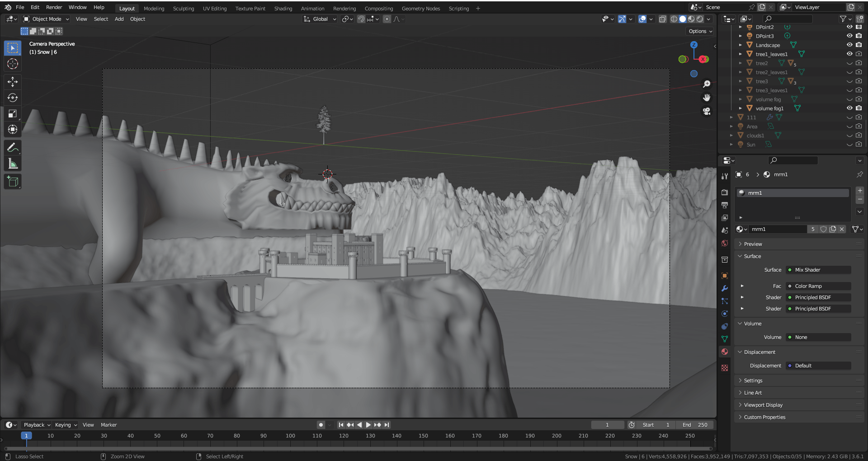The height and width of the screenshot is (461, 868).
Task: Switch to the Sculpting workspace tab
Action: 184,9
